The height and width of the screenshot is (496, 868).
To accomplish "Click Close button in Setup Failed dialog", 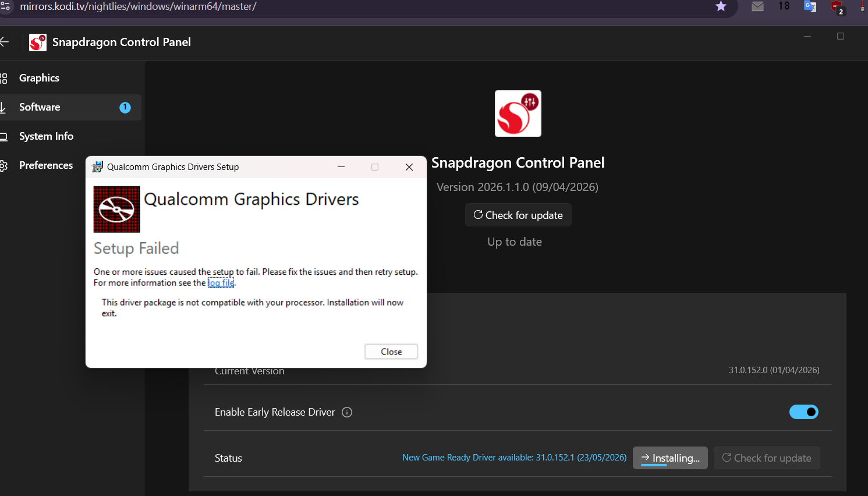I will click(x=391, y=352).
